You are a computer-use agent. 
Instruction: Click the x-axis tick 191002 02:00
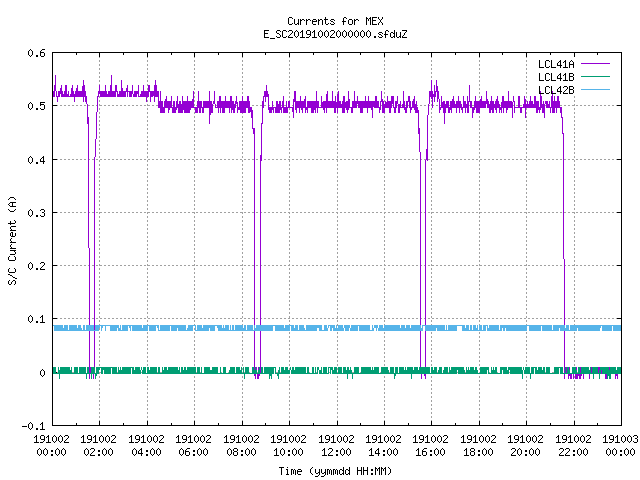pos(98,445)
